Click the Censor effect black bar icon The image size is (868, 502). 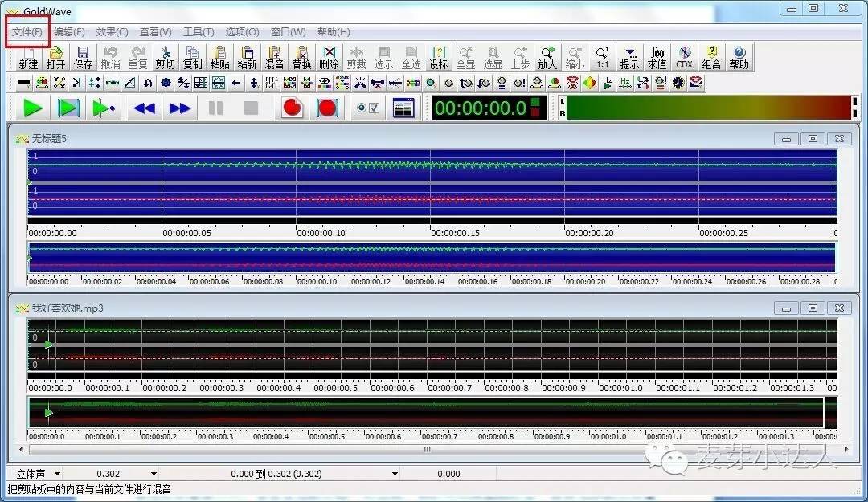(24, 83)
